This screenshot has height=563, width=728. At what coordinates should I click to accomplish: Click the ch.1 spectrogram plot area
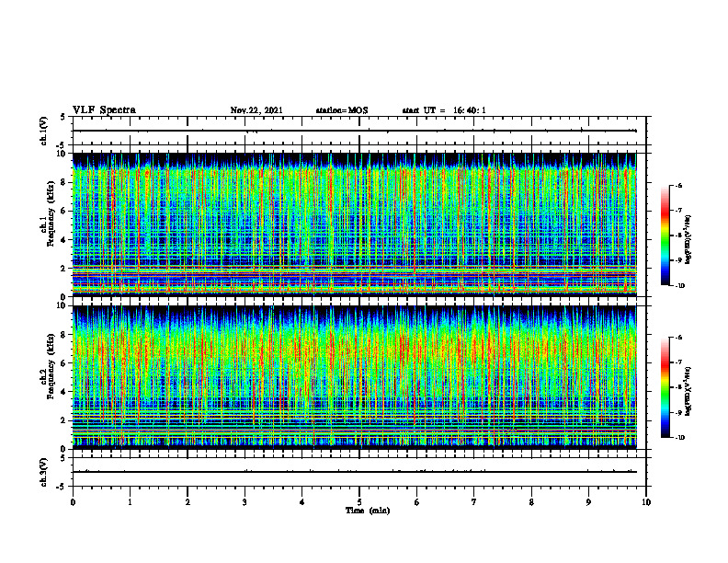coord(354,224)
